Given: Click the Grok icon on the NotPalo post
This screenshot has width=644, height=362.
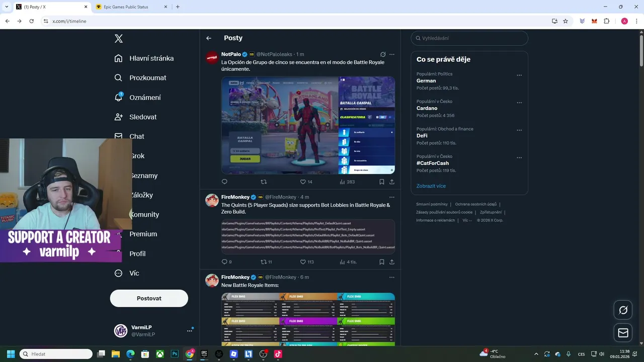Looking at the screenshot, I should pos(383,54).
